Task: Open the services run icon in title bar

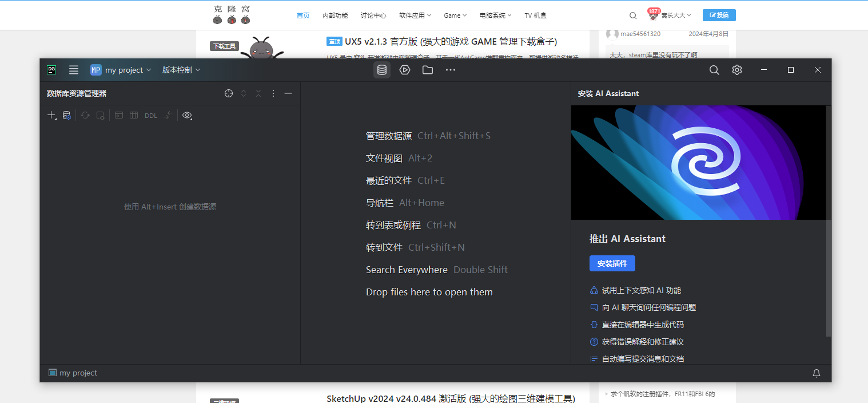Action: pos(405,70)
